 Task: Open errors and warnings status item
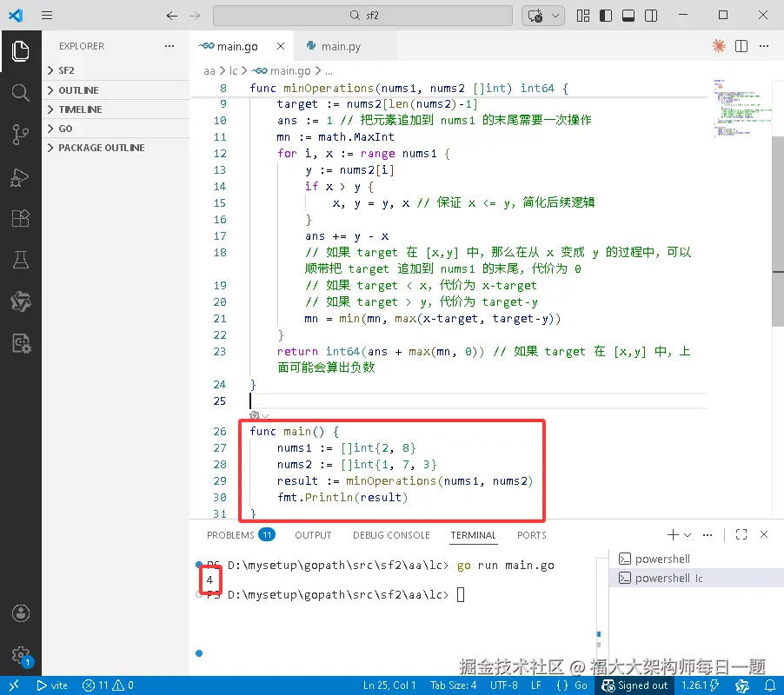(108, 685)
